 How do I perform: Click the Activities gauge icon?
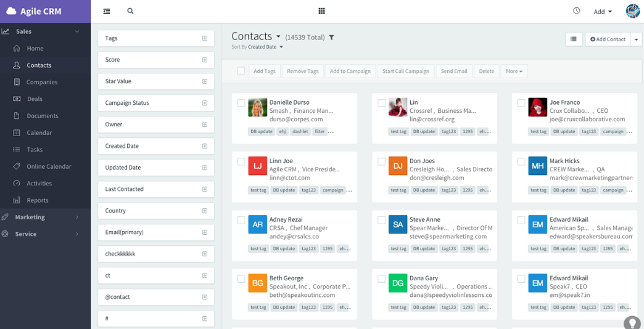[x=17, y=184]
